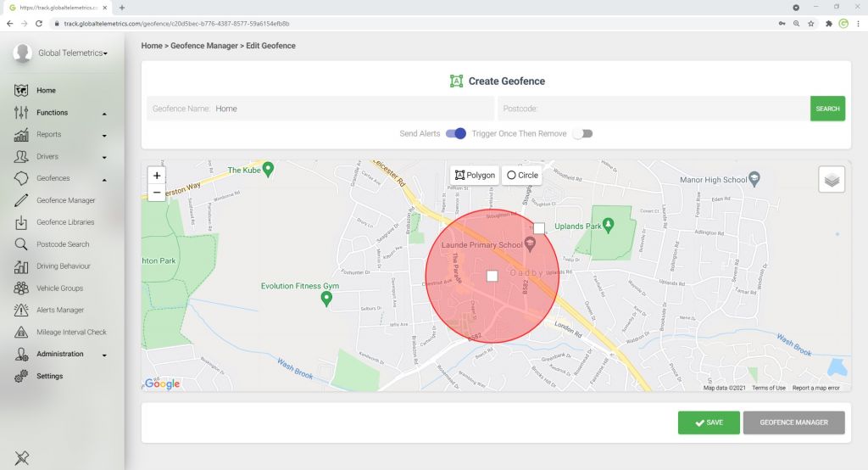Screen dimensions: 868x470
Task: Expand the Reports menu arrow
Action: pyautogui.click(x=104, y=135)
